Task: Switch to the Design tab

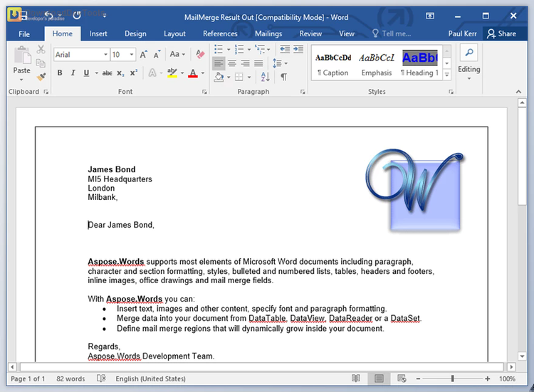Action: click(135, 33)
